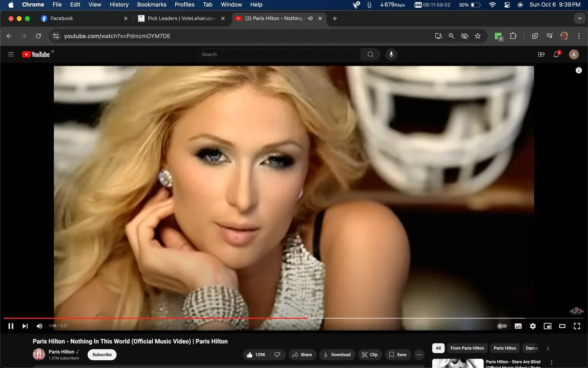This screenshot has height=368, width=588.
Task: Create a Clip of the video
Action: coord(370,355)
